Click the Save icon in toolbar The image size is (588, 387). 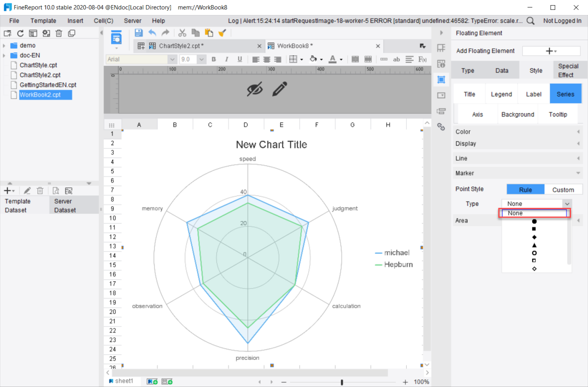pos(139,33)
